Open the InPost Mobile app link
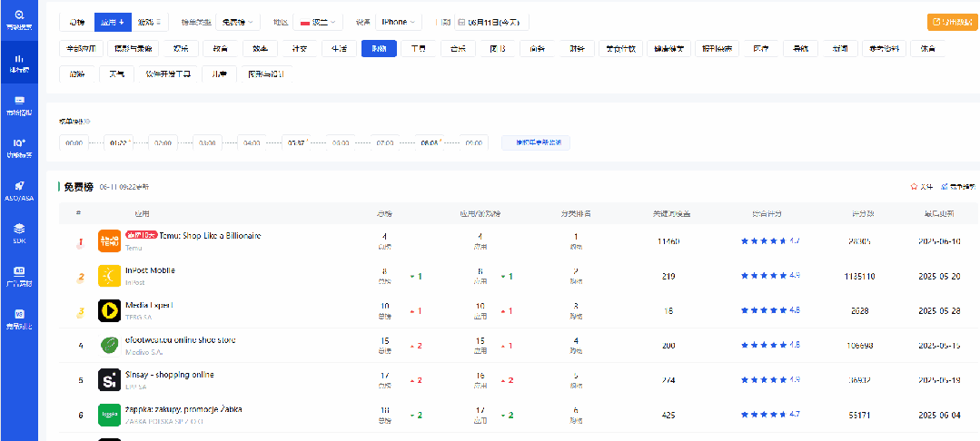This screenshot has width=980, height=441. [151, 270]
